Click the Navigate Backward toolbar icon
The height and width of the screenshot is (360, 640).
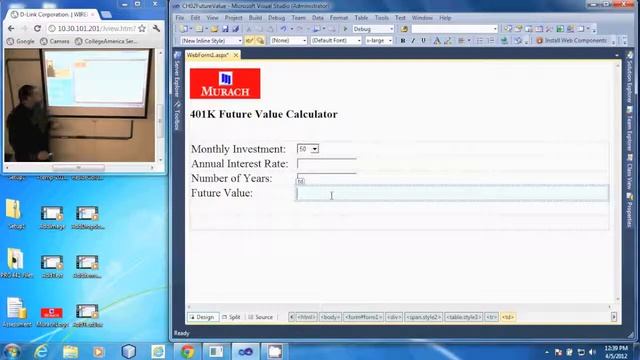point(316,29)
